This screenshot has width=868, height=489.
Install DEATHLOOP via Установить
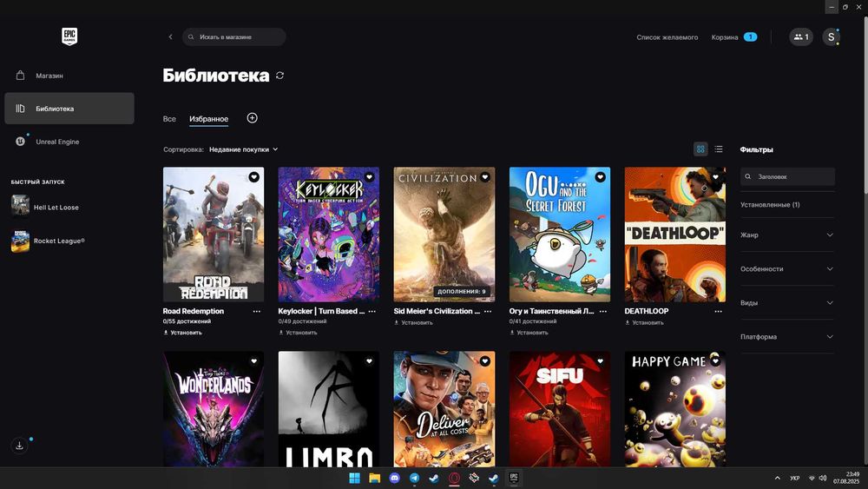tap(644, 322)
